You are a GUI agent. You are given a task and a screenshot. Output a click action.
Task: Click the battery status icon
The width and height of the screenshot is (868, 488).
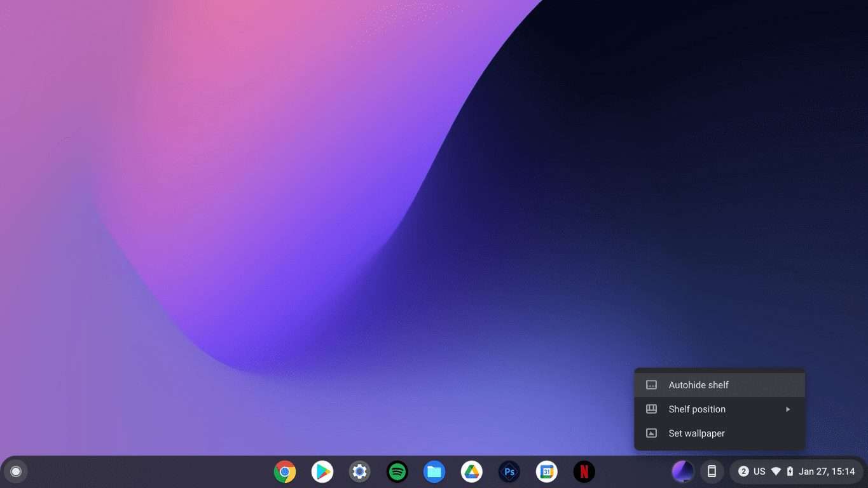coord(790,471)
